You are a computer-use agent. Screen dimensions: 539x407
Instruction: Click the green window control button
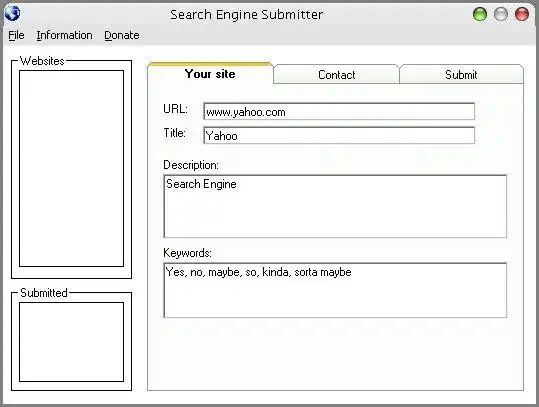click(x=480, y=14)
